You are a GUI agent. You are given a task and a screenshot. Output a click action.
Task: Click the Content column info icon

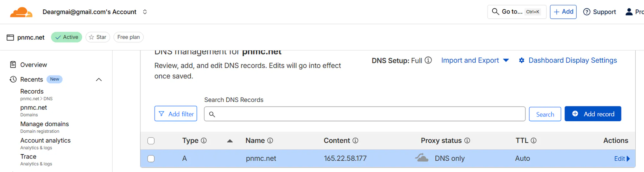(x=355, y=141)
